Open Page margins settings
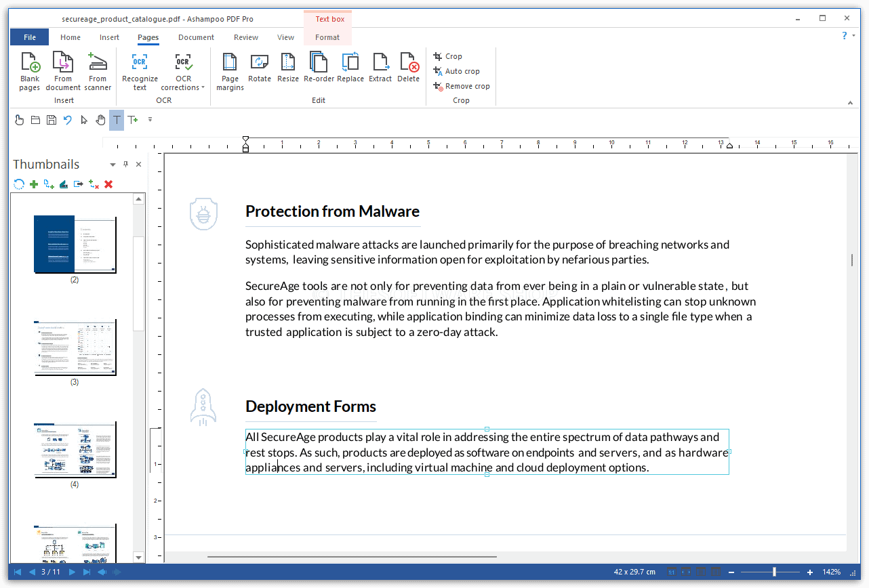The width and height of the screenshot is (869, 588). click(x=230, y=72)
